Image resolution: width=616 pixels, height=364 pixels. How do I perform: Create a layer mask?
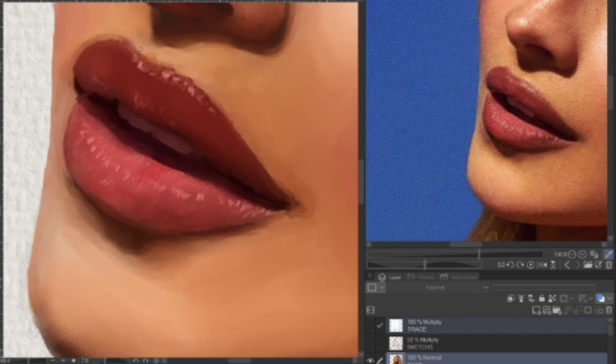[588, 310]
